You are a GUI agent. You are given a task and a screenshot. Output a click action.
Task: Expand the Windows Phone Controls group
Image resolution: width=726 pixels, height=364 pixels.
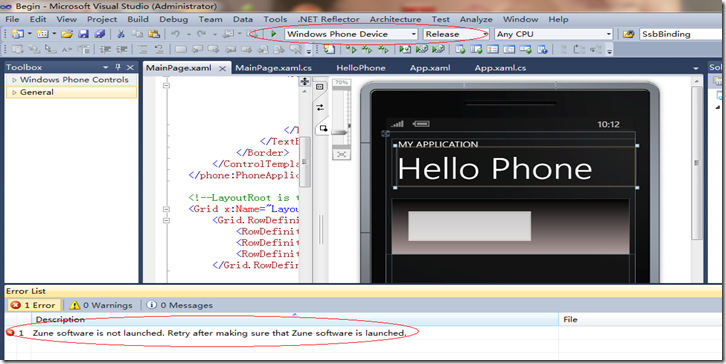tap(14, 80)
